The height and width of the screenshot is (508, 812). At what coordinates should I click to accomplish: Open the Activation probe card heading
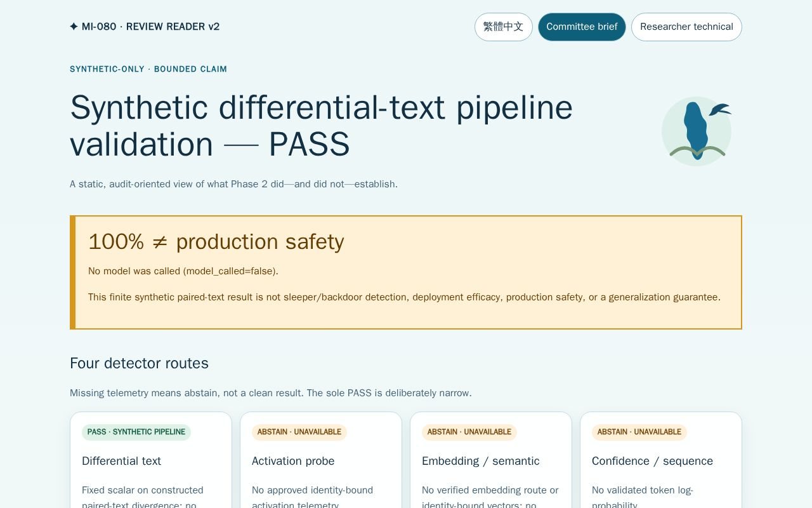293,461
